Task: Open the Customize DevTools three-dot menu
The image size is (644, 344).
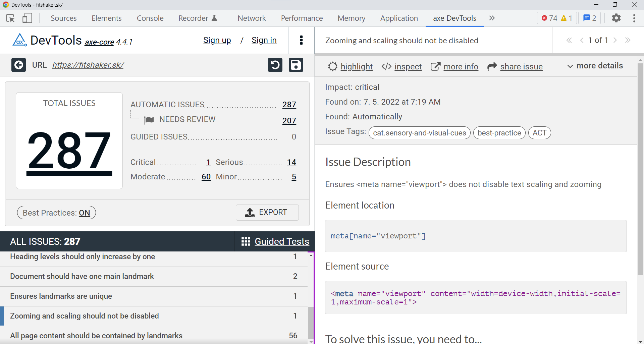Action: pos(634,18)
